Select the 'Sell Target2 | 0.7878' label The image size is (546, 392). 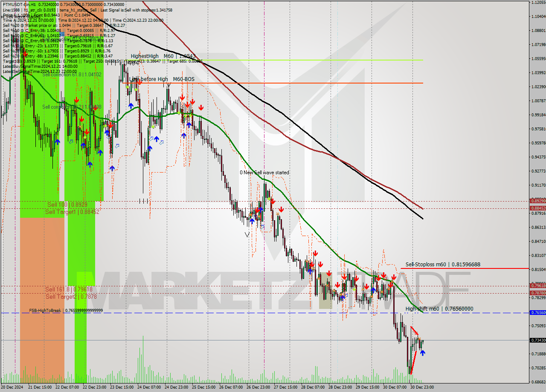point(71,297)
